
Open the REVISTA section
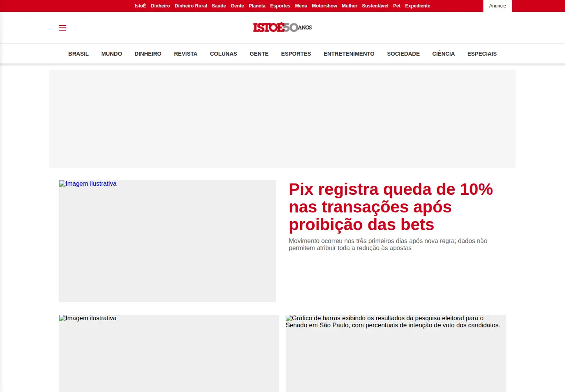point(186,54)
